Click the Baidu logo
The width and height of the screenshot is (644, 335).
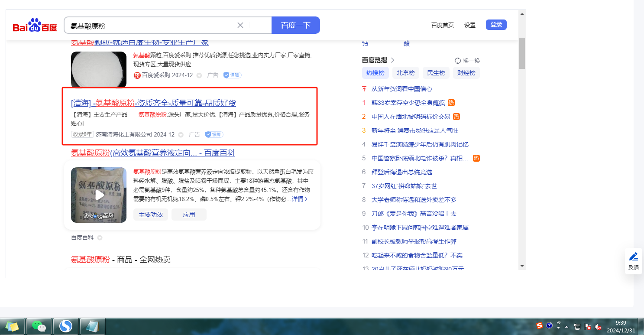coord(35,26)
